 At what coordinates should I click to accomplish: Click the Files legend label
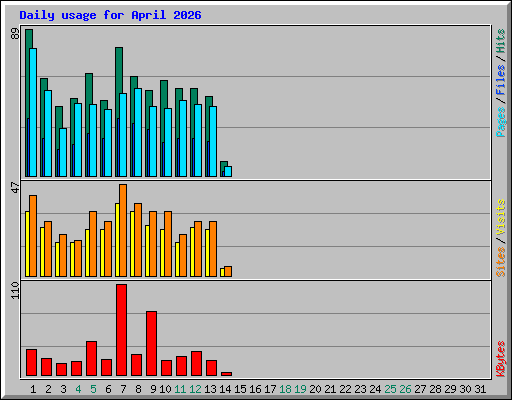[x=501, y=80]
